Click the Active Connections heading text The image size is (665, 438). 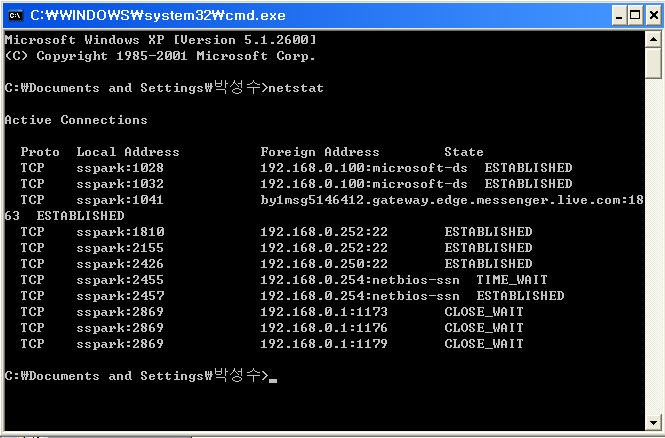[76, 120]
